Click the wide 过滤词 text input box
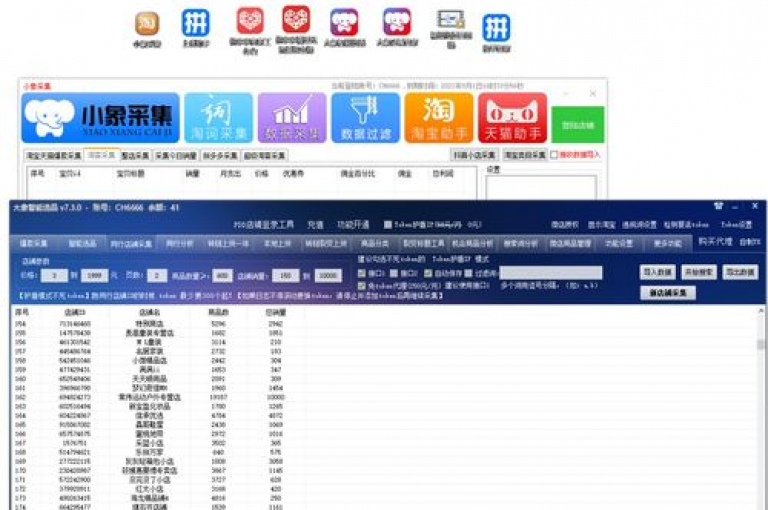Viewport: 768px width, 510px height. 551,273
